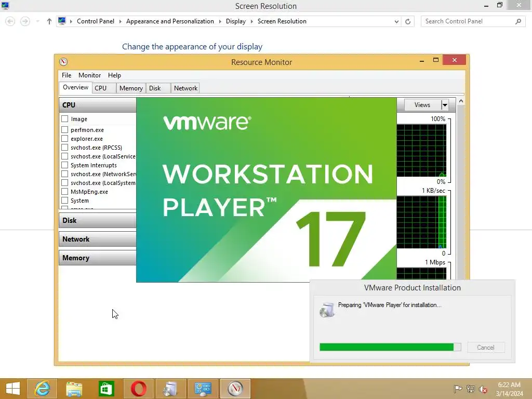Check the System process checkbox
532x399 pixels.
[65, 200]
